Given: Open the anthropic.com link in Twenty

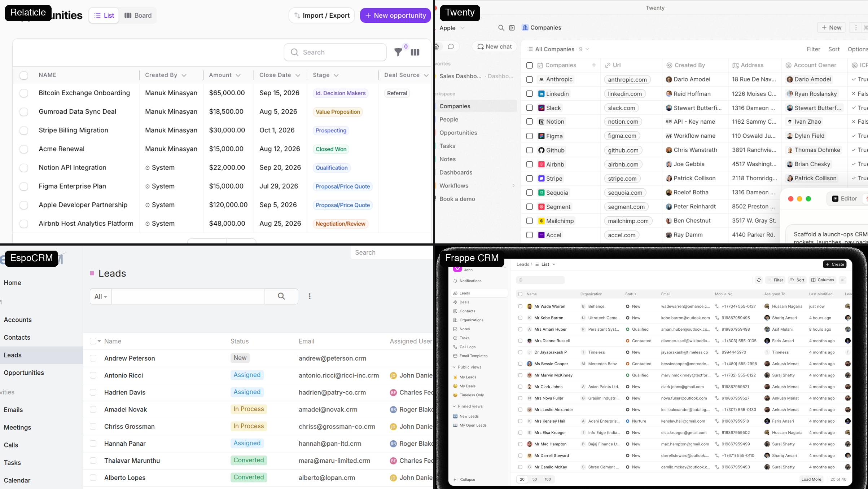Looking at the screenshot, I should 627,80.
